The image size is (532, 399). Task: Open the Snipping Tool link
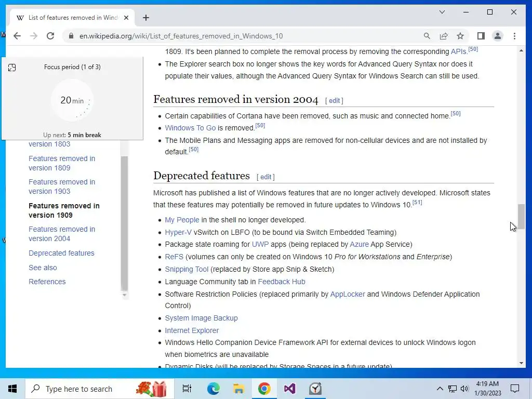187,270
